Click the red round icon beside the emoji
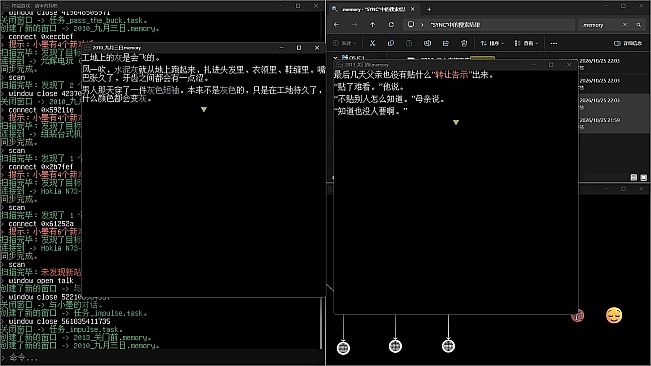 coord(578,316)
